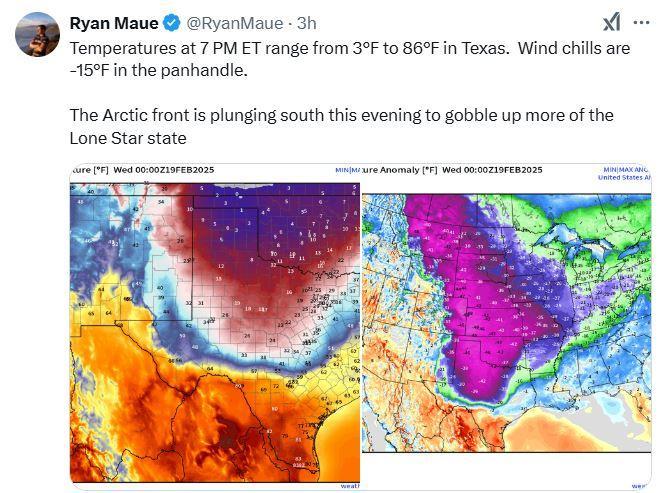Click the Ryan Maue display name
Screen dimensions: 658x493
[x=115, y=23]
